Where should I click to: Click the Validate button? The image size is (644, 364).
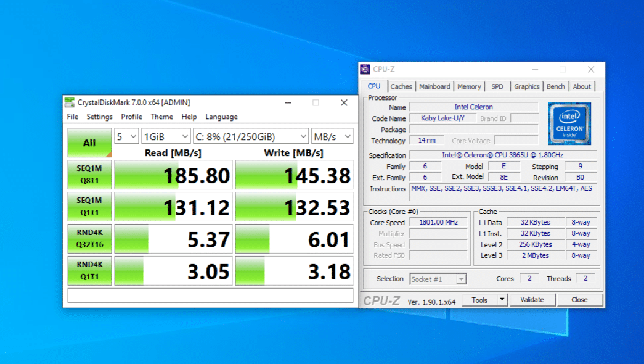tap(532, 300)
